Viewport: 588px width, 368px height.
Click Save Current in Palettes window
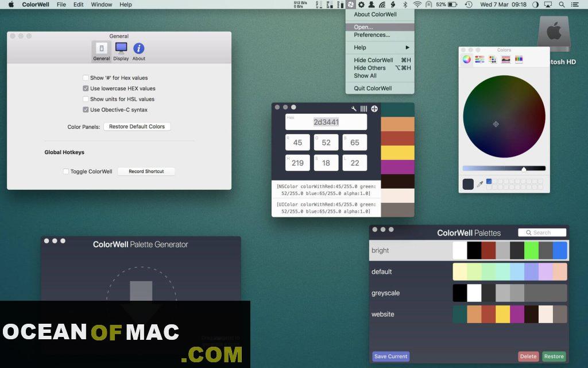click(390, 356)
